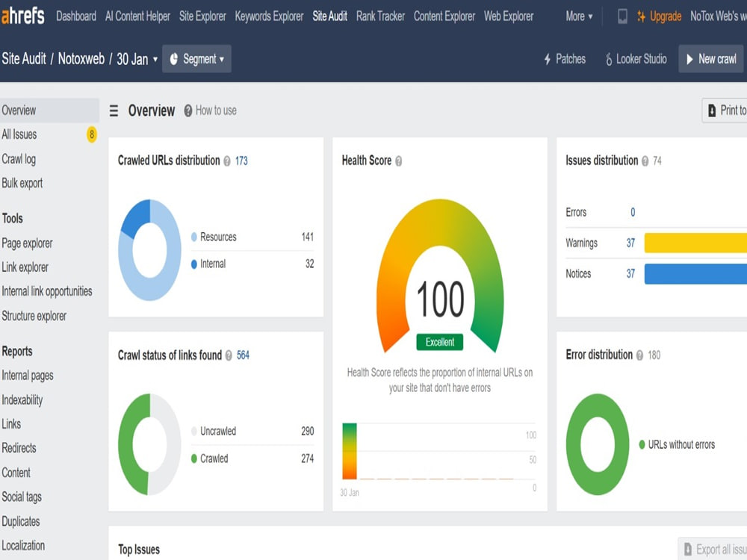The width and height of the screenshot is (747, 560).
Task: Open Content Explorer
Action: pyautogui.click(x=444, y=16)
